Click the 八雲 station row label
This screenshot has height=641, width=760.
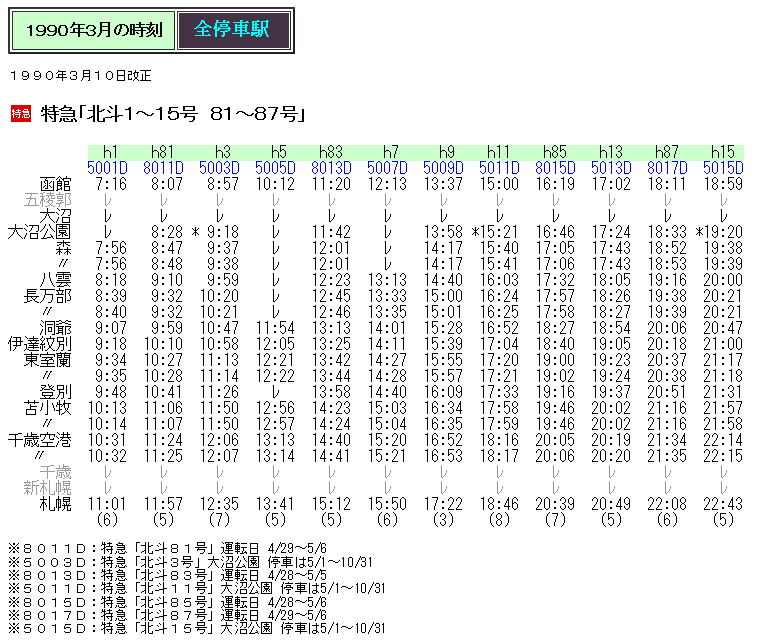tap(55, 280)
